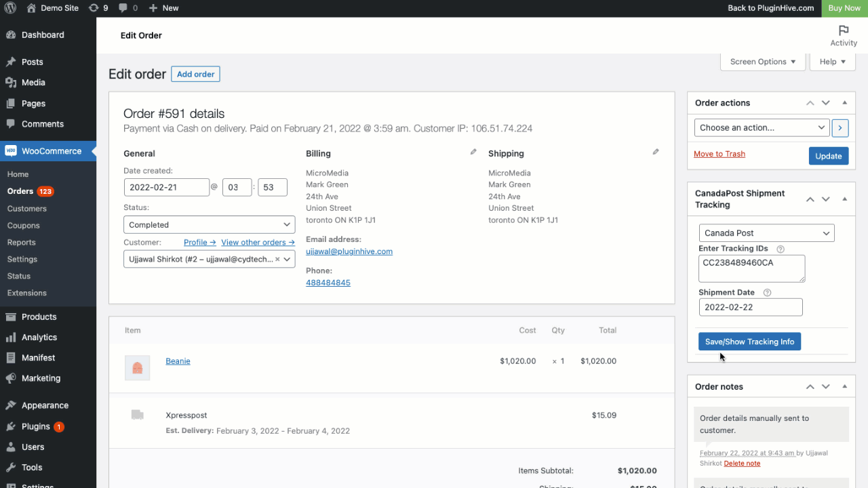Open the Choose an action dropdown
868x488 pixels.
click(762, 127)
